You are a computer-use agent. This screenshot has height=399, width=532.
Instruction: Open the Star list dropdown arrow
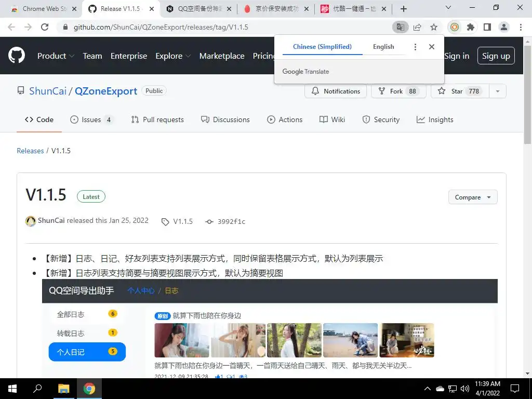[x=498, y=91]
